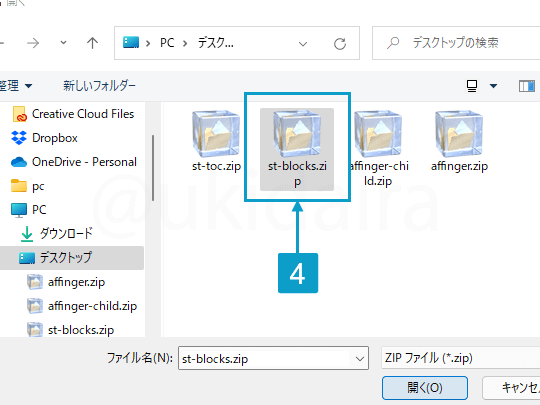Expand the address bar history dropdown
This screenshot has width=540, height=405.
[x=303, y=44]
